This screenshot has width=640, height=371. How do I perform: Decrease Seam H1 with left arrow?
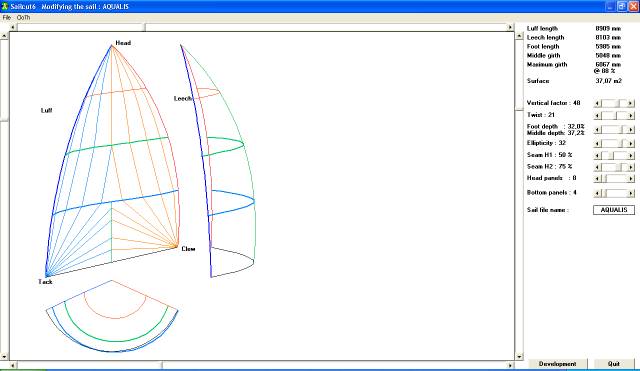597,156
